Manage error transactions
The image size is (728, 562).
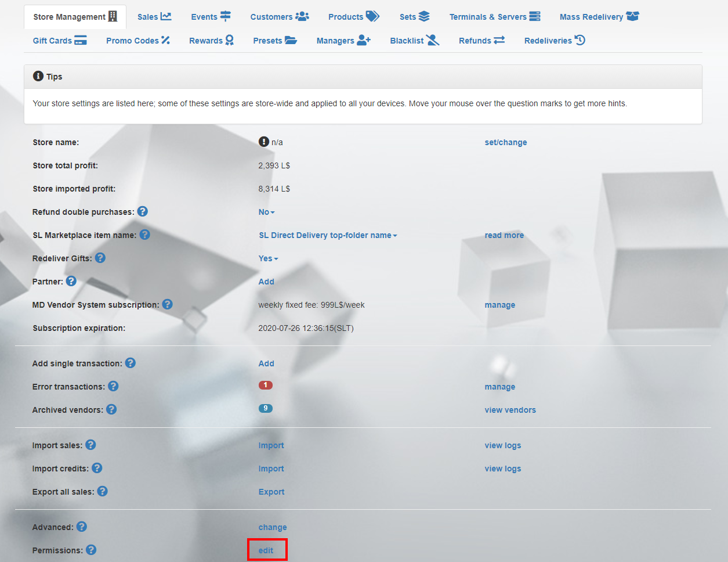coord(500,387)
